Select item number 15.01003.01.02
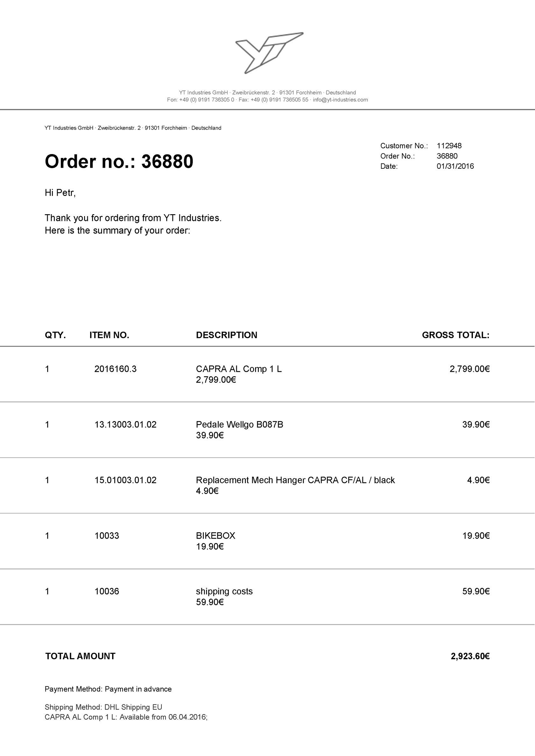This screenshot has height=756, width=535. click(x=125, y=480)
